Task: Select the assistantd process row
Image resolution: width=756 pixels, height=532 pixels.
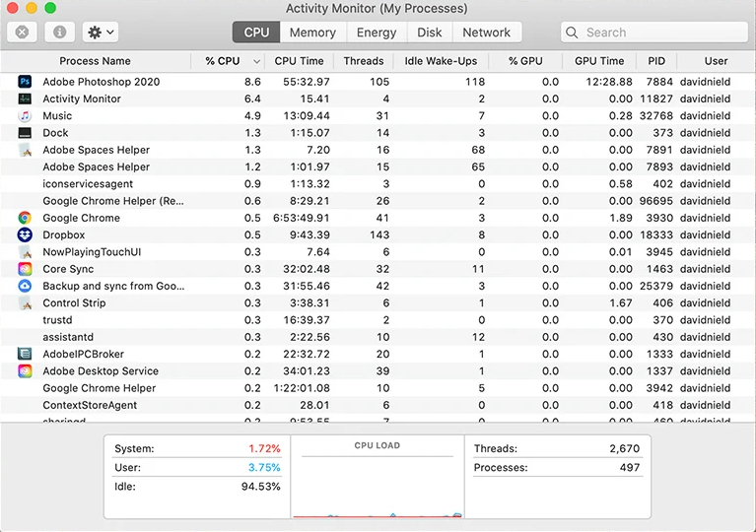Action: pyautogui.click(x=378, y=337)
